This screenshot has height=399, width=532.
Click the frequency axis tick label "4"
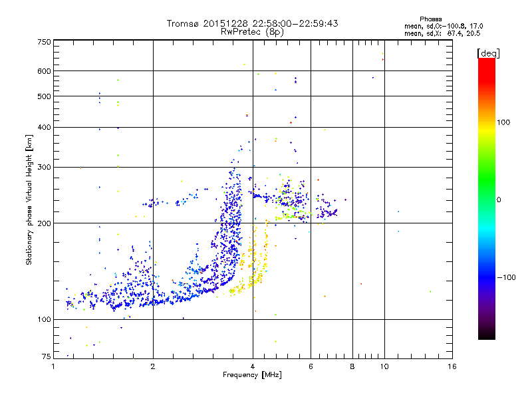click(253, 366)
